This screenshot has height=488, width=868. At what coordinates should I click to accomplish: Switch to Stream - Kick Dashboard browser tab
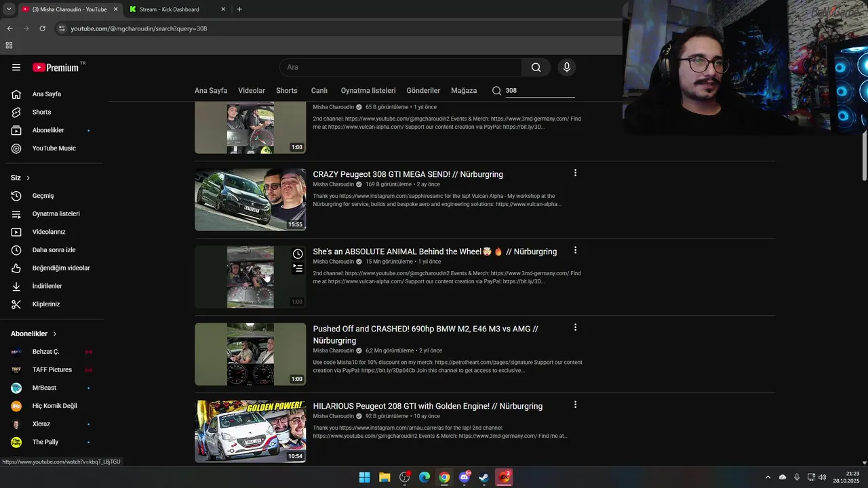coord(178,9)
